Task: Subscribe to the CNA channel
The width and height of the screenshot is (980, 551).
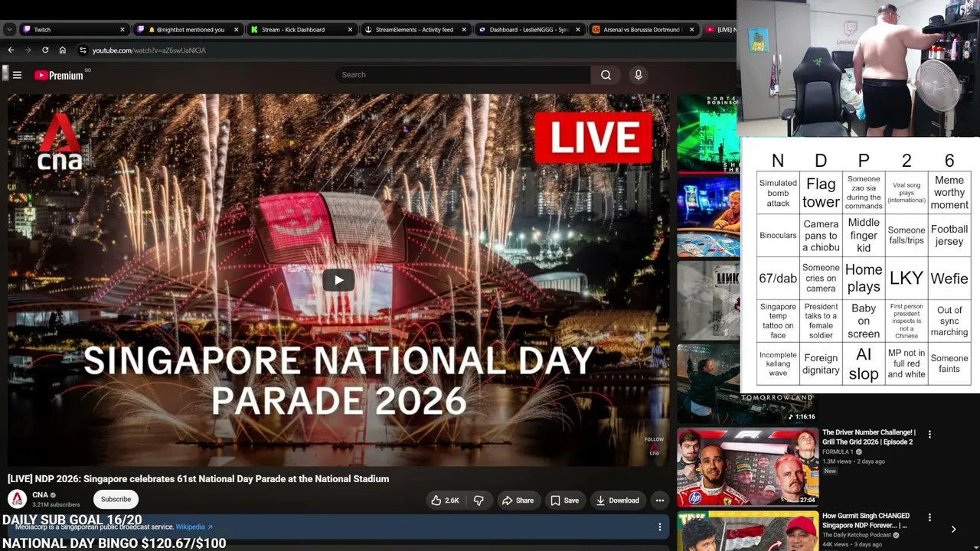Action: [x=116, y=499]
